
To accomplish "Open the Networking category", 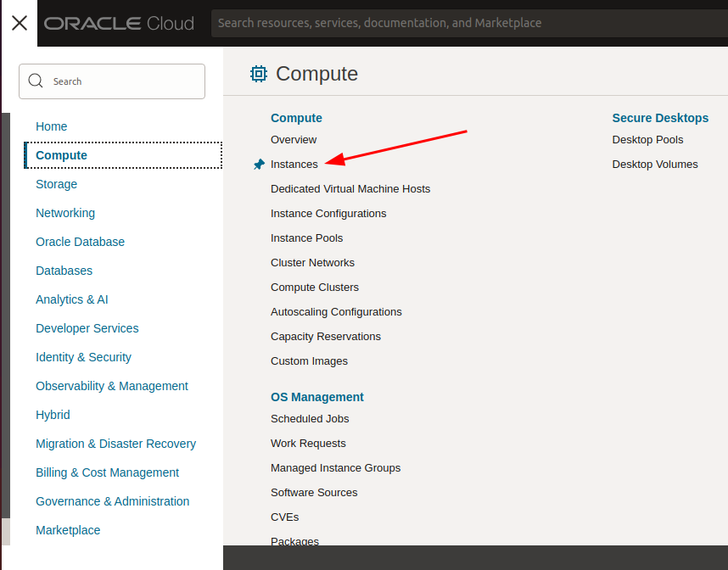I will pyautogui.click(x=65, y=213).
